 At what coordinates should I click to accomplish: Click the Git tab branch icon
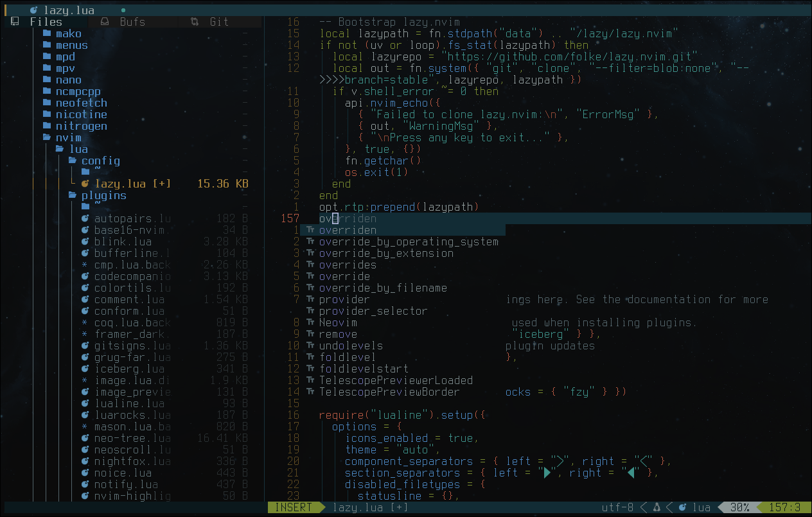tap(195, 22)
